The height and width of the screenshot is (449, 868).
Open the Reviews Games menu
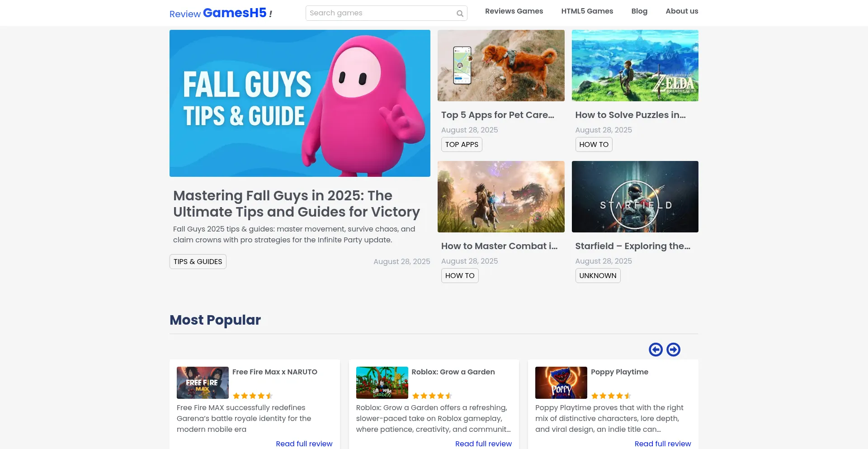pyautogui.click(x=514, y=11)
